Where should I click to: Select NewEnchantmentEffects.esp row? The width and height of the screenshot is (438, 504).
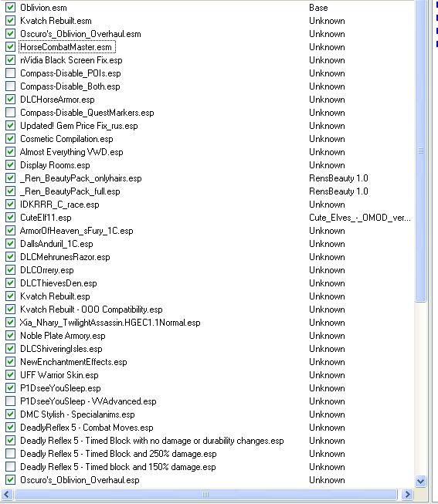point(73,362)
